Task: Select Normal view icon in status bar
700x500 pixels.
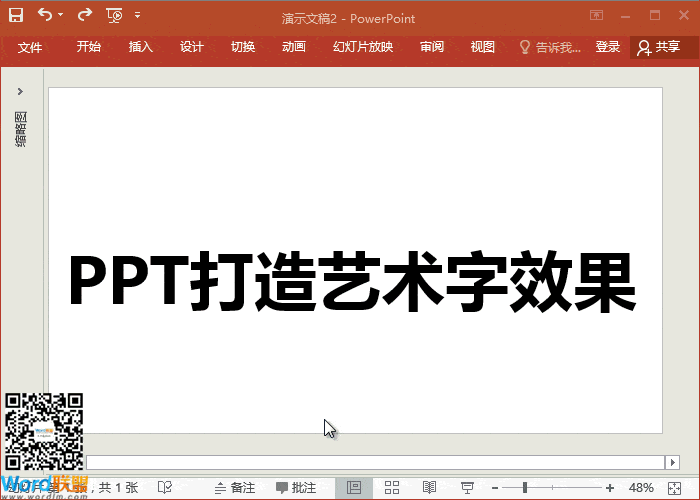Action: tap(354, 488)
